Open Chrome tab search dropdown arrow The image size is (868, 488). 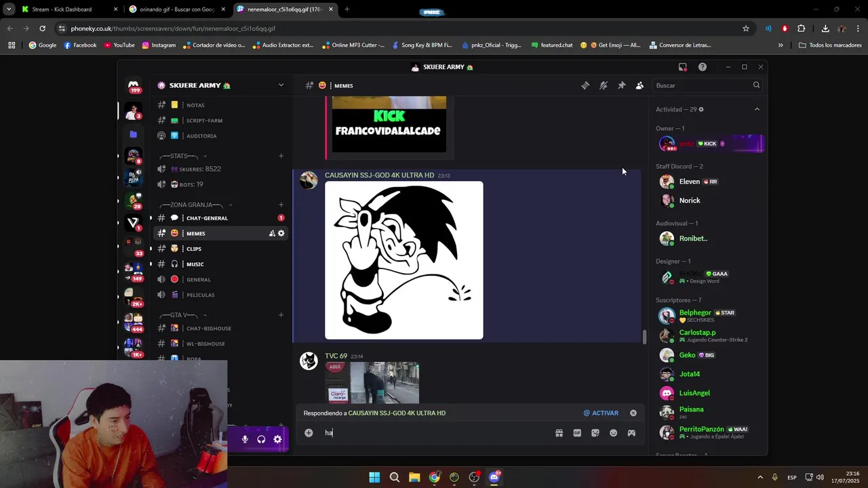9,9
